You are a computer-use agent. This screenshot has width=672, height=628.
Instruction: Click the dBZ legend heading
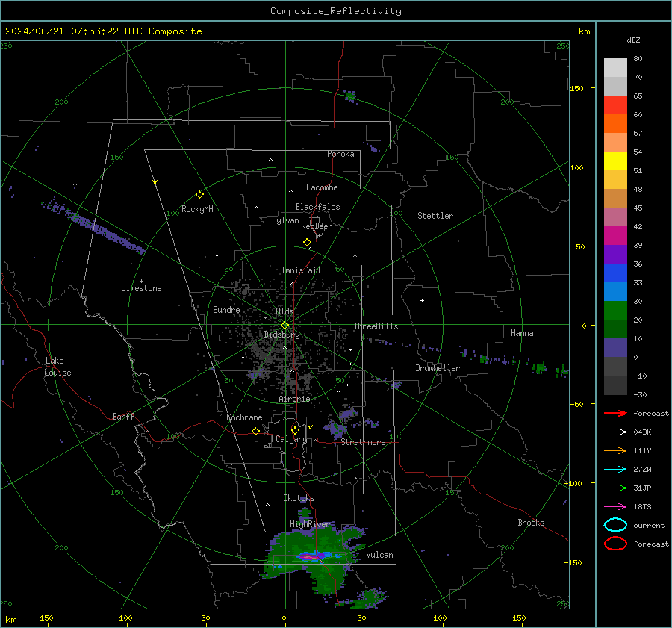(633, 40)
